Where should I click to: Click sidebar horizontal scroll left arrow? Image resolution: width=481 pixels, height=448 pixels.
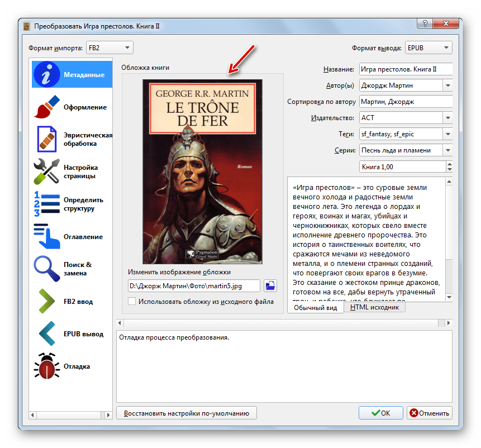[32, 415]
